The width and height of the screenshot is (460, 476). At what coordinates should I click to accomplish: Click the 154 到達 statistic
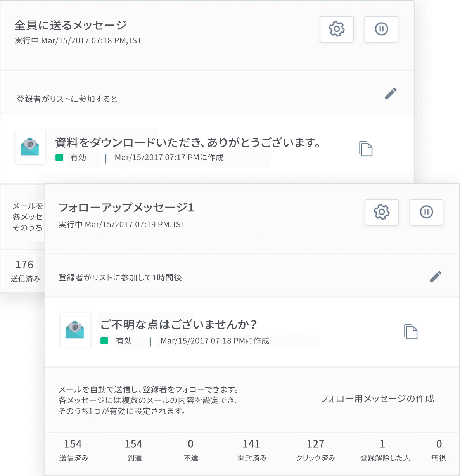coord(134,450)
